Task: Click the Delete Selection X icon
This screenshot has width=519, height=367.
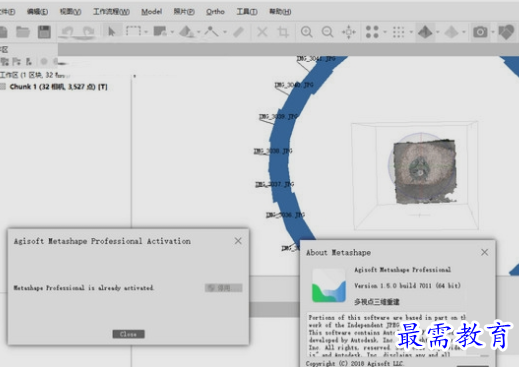Action: 262,32
